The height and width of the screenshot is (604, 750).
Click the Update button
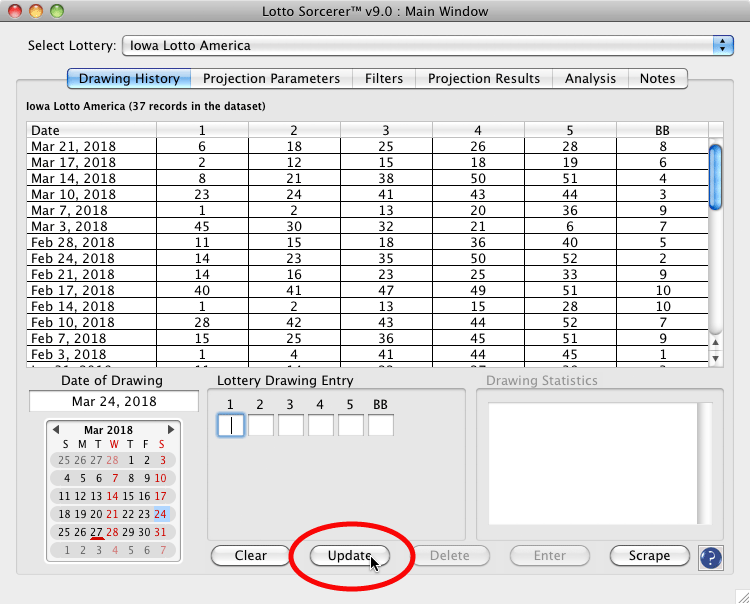pyautogui.click(x=350, y=556)
